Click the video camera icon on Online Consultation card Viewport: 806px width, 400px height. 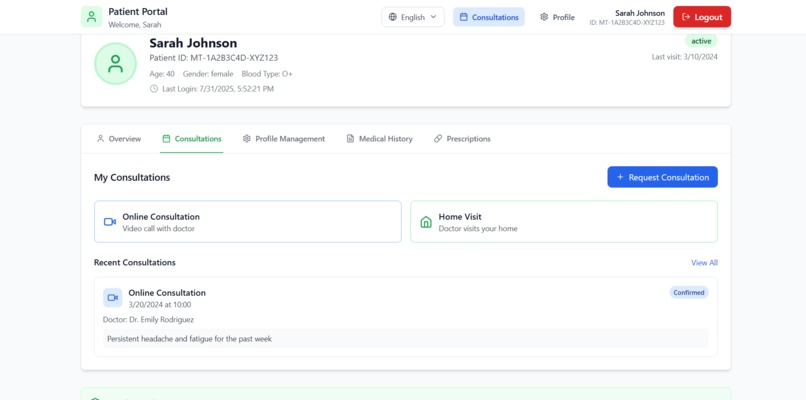click(110, 222)
